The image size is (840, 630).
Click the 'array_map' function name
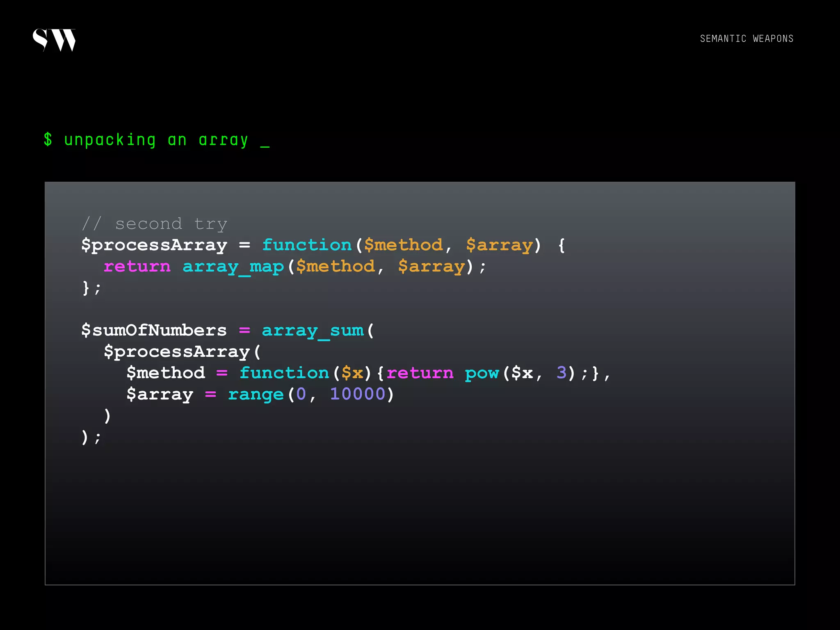coord(233,267)
